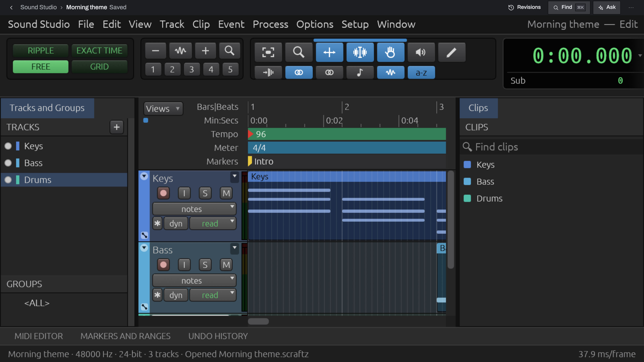
Task: Click the asterisk button on Bass track
Action: pyautogui.click(x=157, y=295)
